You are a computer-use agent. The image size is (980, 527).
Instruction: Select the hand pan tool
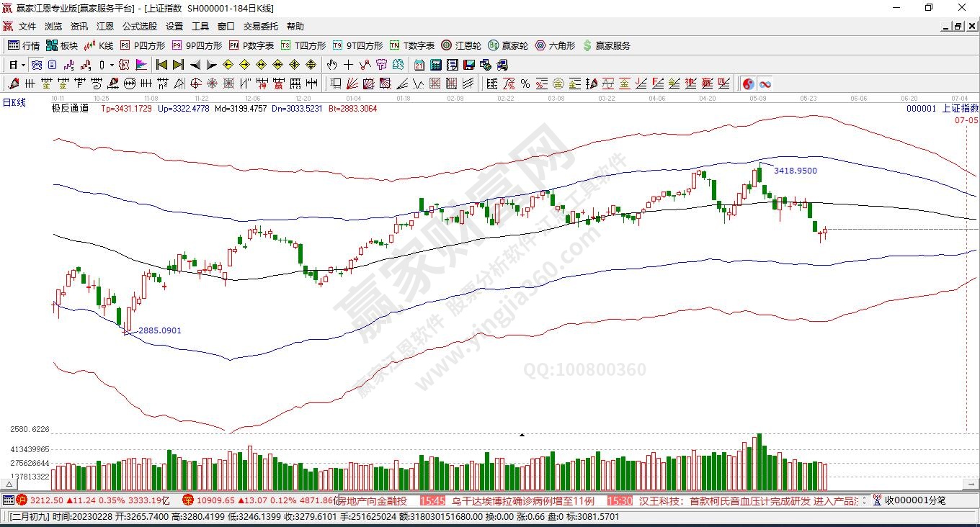click(x=332, y=65)
